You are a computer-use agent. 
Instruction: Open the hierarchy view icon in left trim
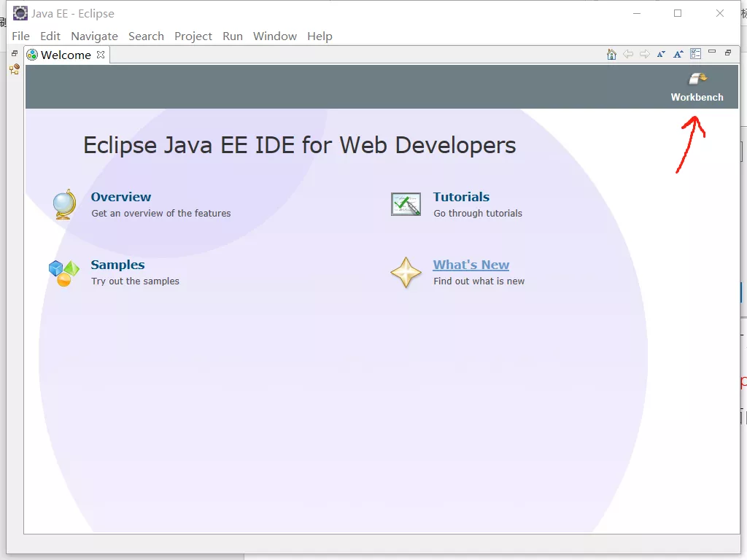tap(15, 69)
